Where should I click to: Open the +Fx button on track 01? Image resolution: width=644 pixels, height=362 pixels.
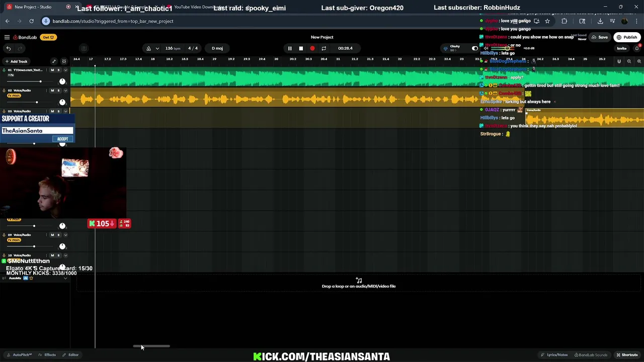[x=11, y=75]
